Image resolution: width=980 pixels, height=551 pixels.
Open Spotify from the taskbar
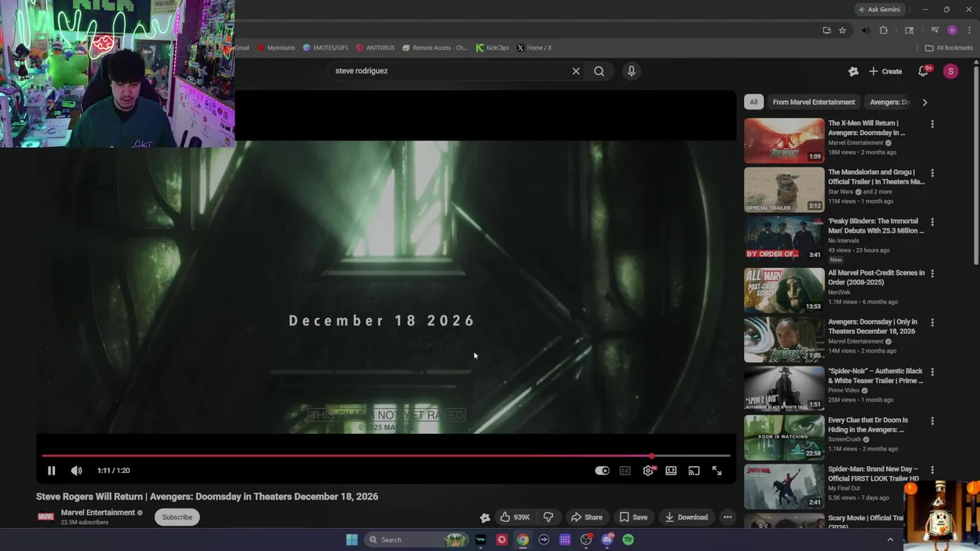click(x=628, y=540)
